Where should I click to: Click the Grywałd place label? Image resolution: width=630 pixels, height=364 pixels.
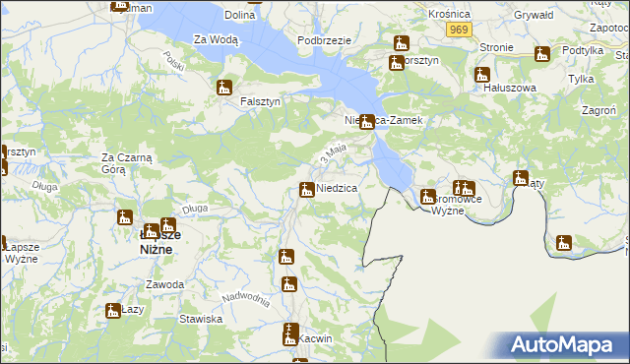pyautogui.click(x=534, y=16)
